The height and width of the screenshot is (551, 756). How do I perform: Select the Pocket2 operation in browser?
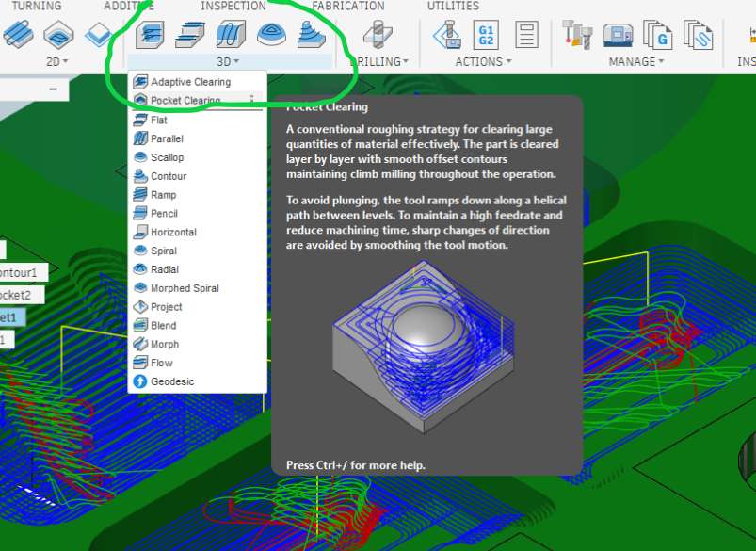click(22, 295)
